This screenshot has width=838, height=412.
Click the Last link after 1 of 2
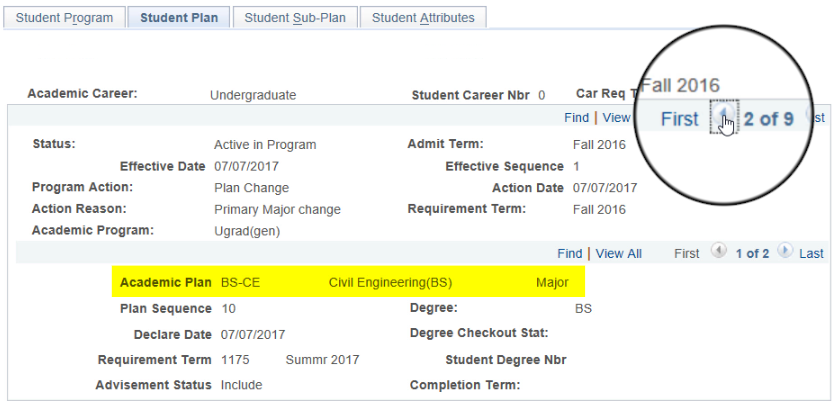point(811,254)
